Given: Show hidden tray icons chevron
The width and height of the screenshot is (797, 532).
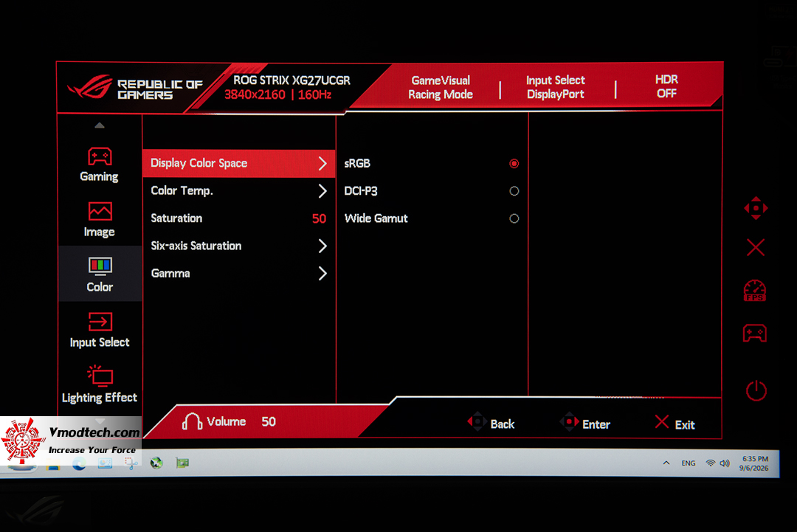Looking at the screenshot, I should [x=666, y=463].
